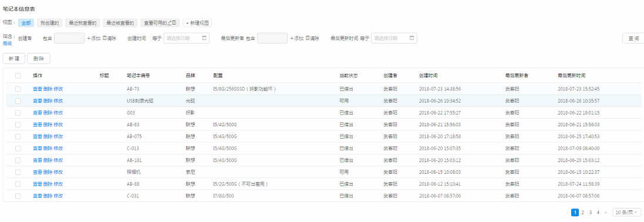Click 删除 link in AB-88 row
This screenshot has height=222, width=644.
coord(48,184)
